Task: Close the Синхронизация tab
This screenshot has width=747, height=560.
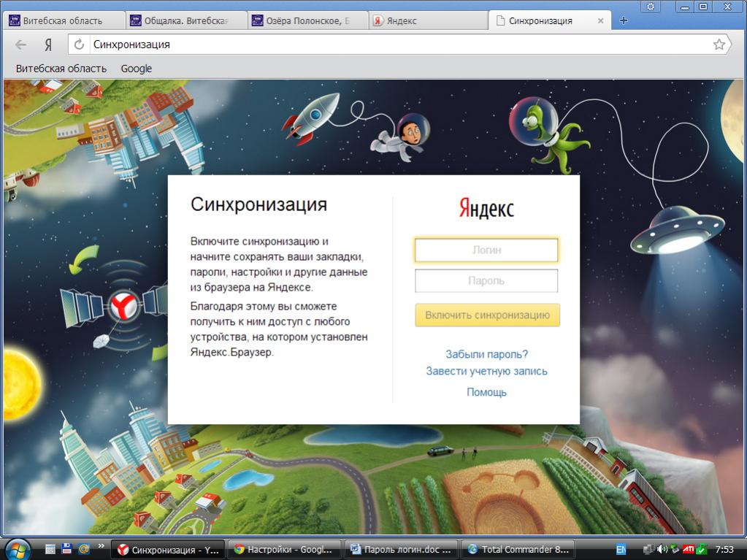Action: [x=601, y=20]
